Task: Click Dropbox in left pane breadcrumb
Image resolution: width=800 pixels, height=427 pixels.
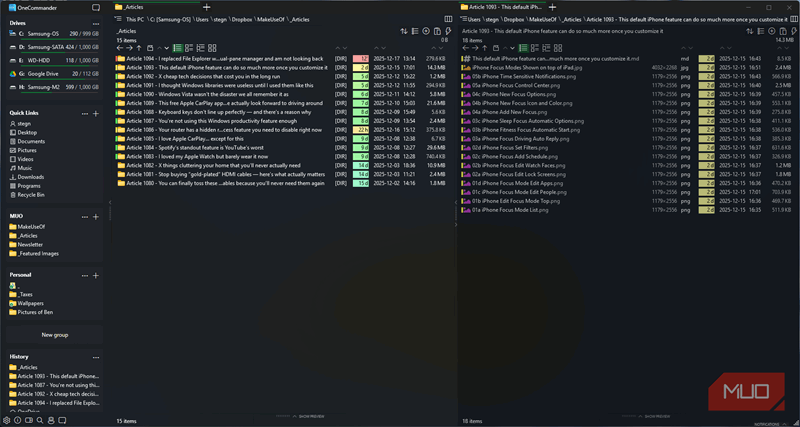Action: (x=244, y=19)
